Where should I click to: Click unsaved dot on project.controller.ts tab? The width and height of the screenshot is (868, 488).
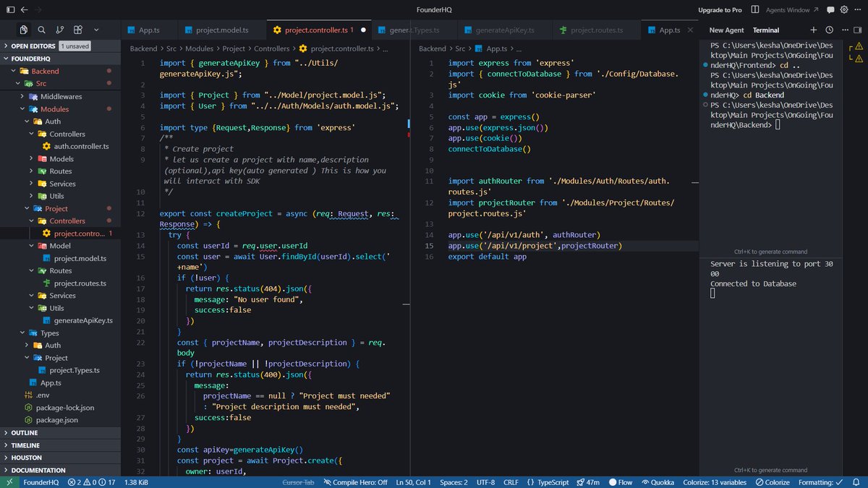click(363, 30)
